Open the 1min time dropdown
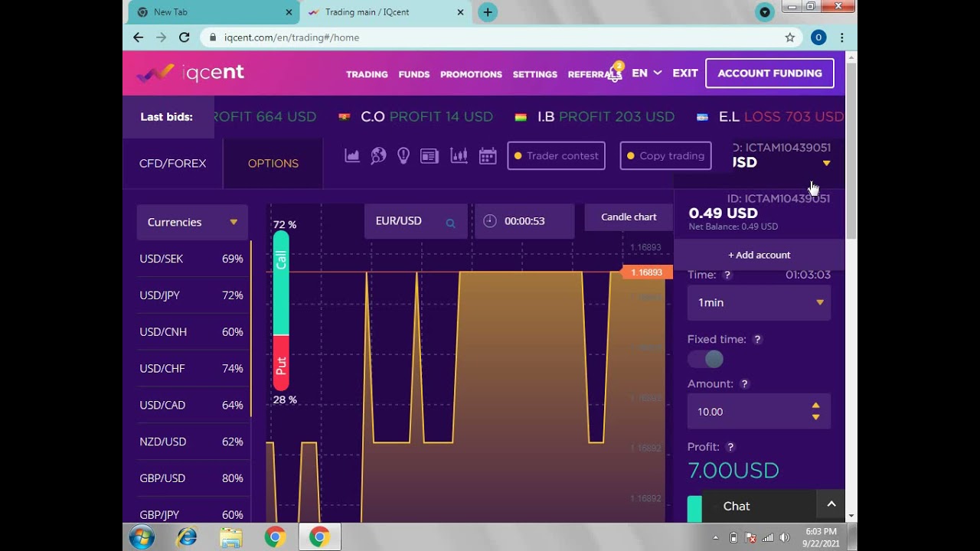 759,302
